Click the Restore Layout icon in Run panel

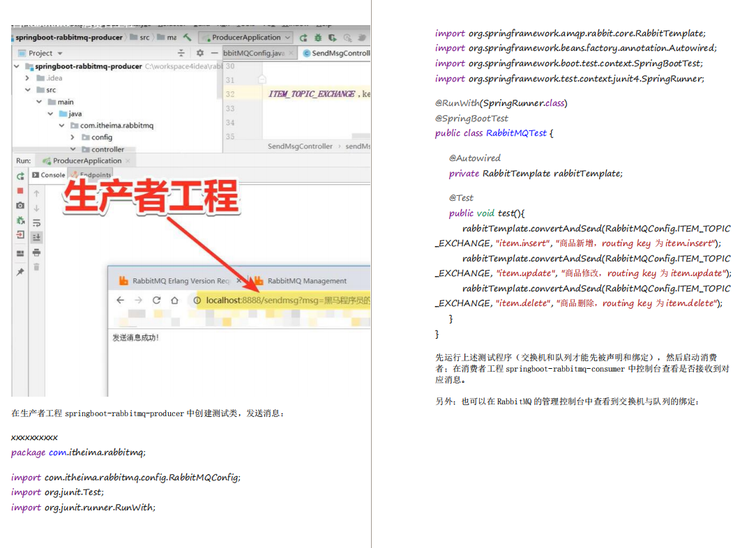click(x=20, y=253)
